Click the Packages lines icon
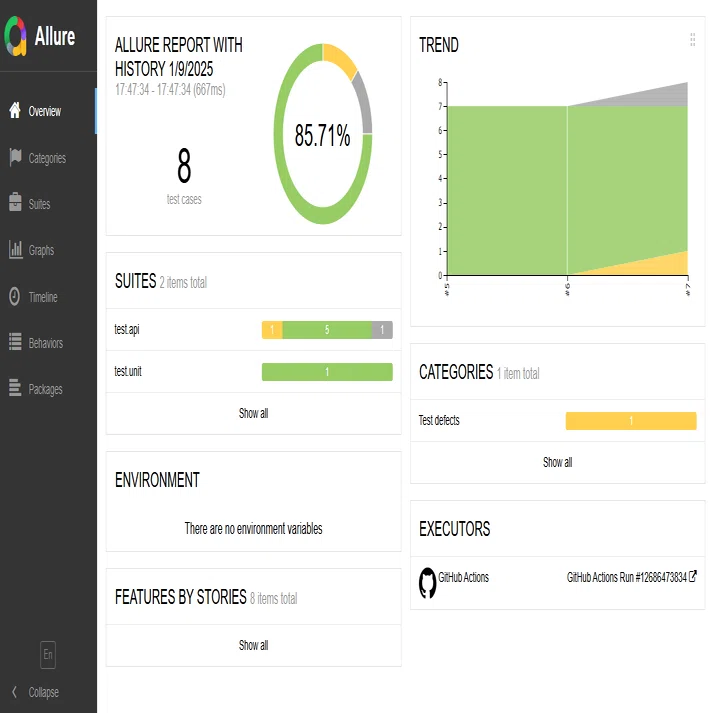Viewport: 713px width, 713px height. (15, 387)
